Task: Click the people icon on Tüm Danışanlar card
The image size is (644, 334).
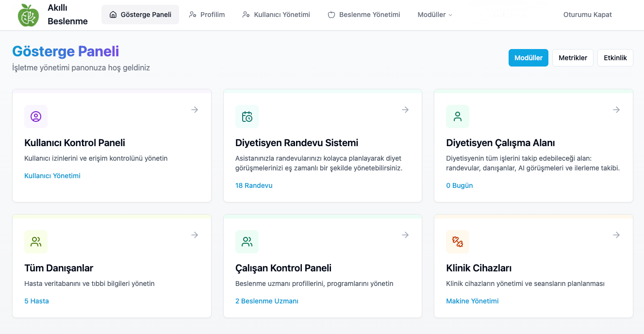Action: click(36, 242)
